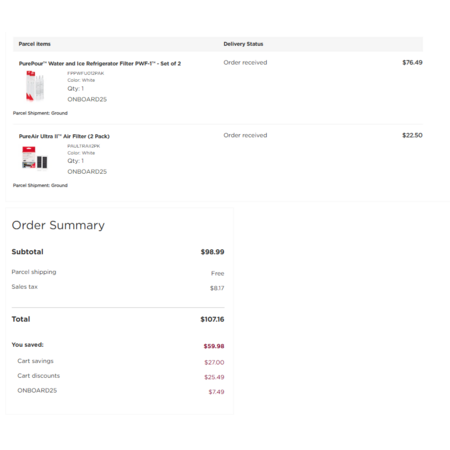Screen dimensions: 450x450
Task: Select the Parcel items column header
Action: (x=34, y=44)
